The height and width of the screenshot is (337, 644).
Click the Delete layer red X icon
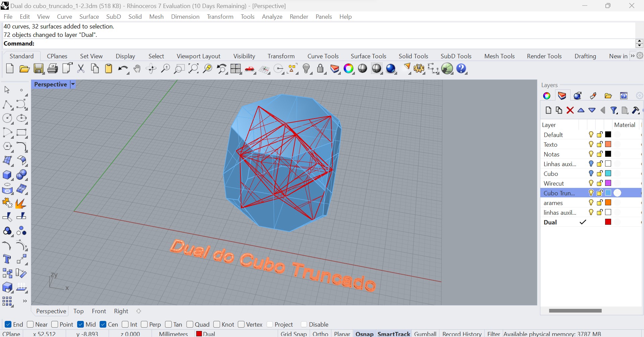(x=570, y=110)
